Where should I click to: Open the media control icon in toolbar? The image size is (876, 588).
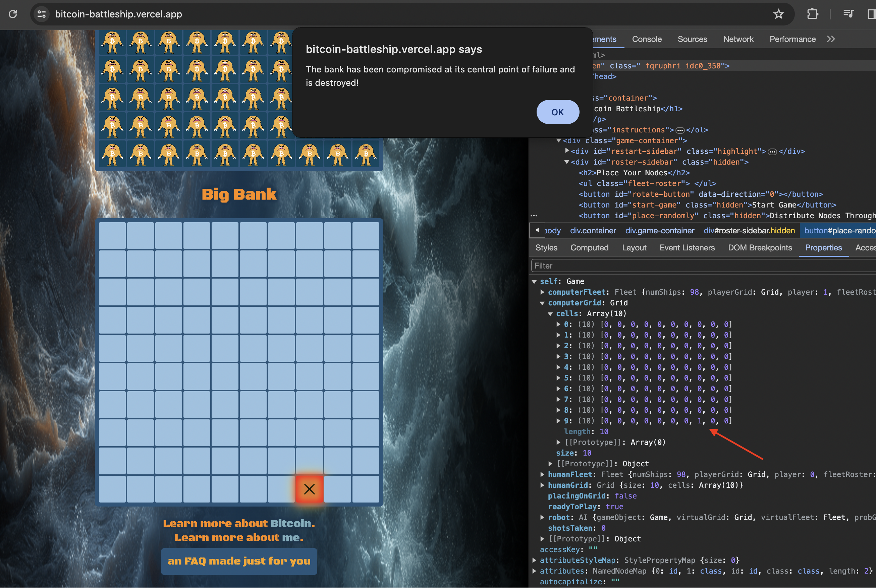coord(848,14)
